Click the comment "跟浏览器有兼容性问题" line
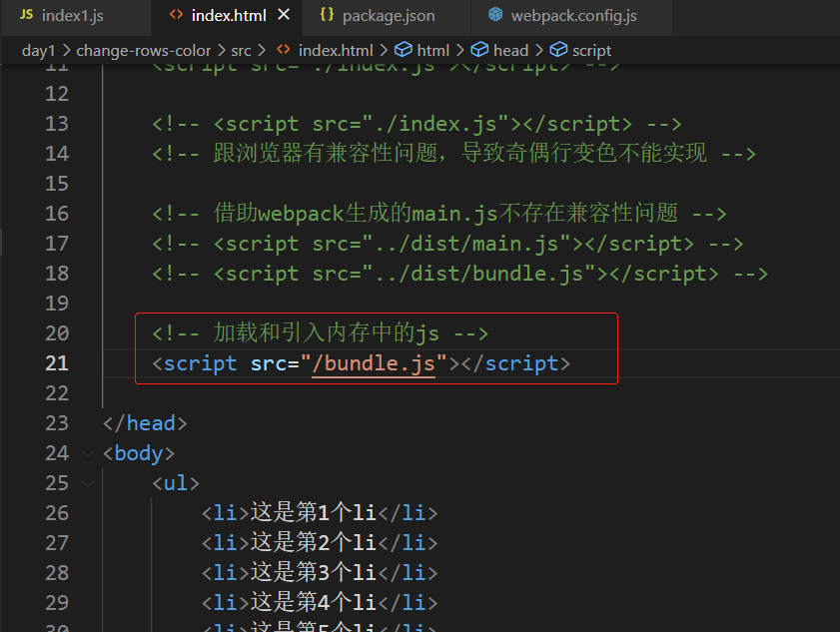The image size is (840, 632). point(453,154)
